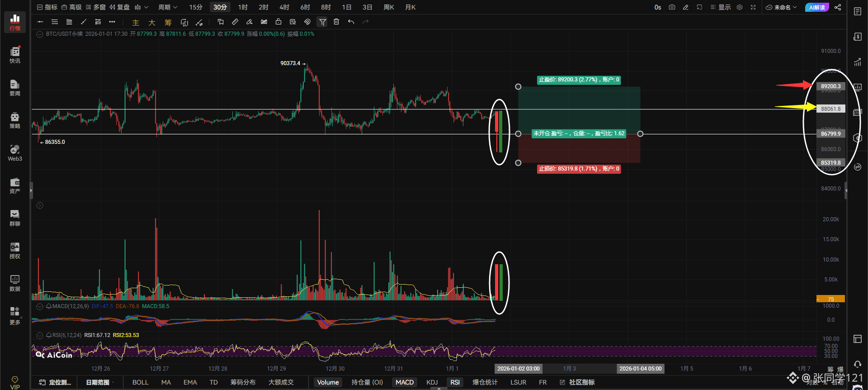This screenshot has height=390, width=868.
Task: Select the stop-loss handle at 85319.8
Action: point(518,163)
